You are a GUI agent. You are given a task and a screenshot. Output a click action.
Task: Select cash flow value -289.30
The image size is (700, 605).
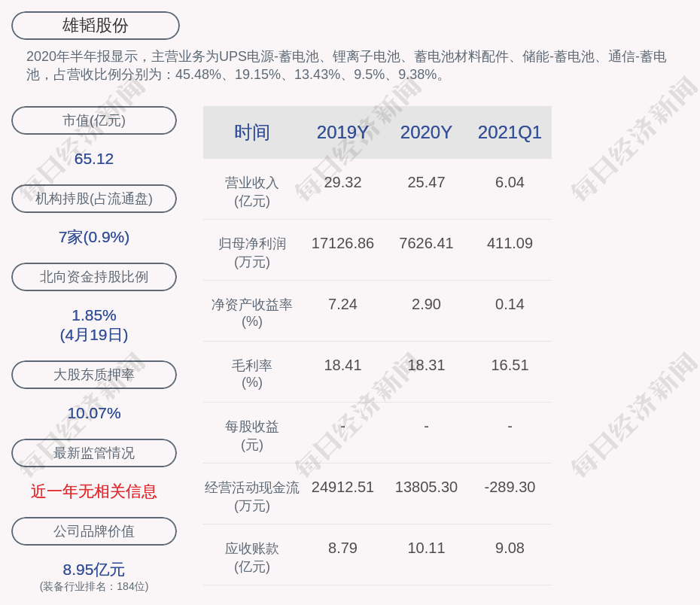pyautogui.click(x=510, y=487)
